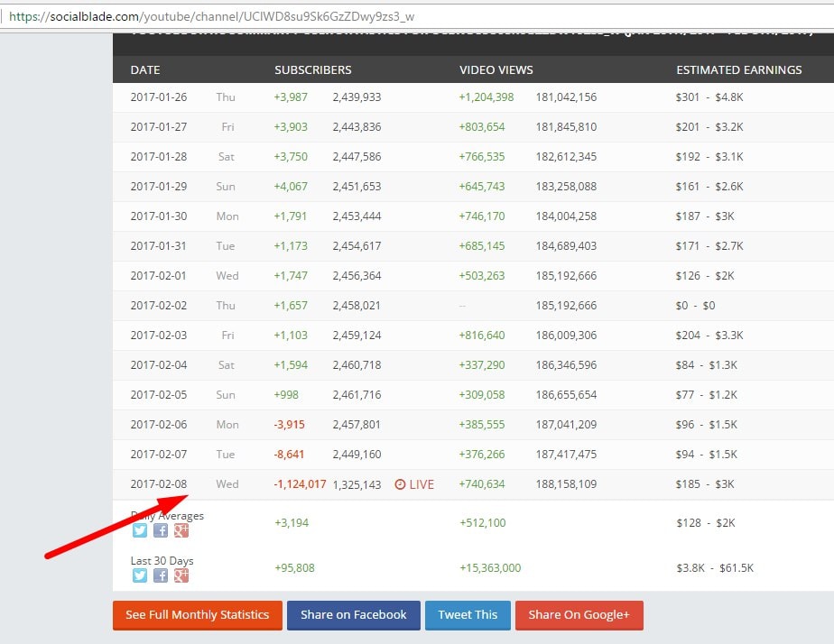Click the VIDEO VIEWS column header
The height and width of the screenshot is (644, 834).
(496, 69)
